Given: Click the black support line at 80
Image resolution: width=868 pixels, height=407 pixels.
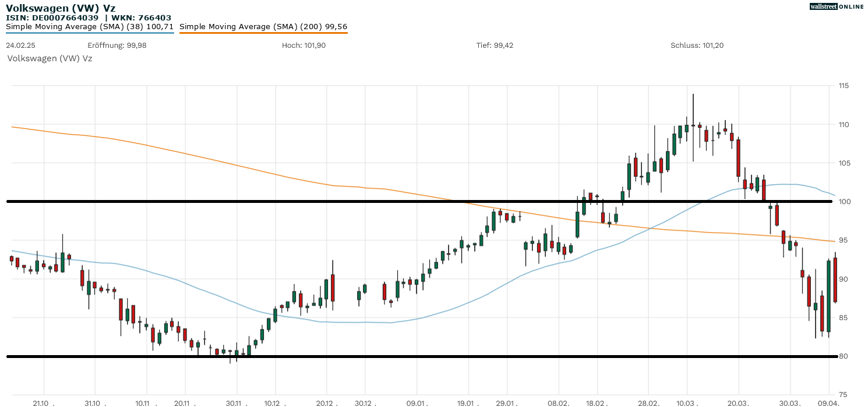Looking at the screenshot, I should click(408, 356).
